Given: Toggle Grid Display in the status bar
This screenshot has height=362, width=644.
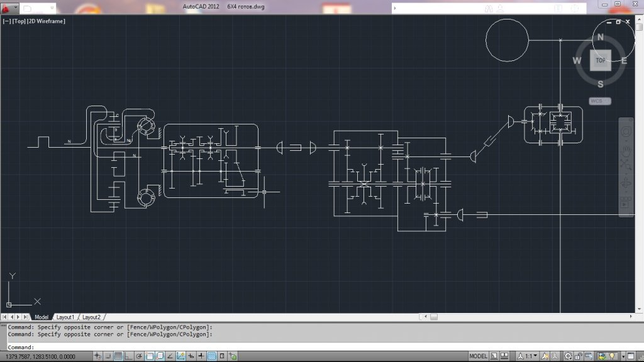Looking at the screenshot, I should [117, 356].
